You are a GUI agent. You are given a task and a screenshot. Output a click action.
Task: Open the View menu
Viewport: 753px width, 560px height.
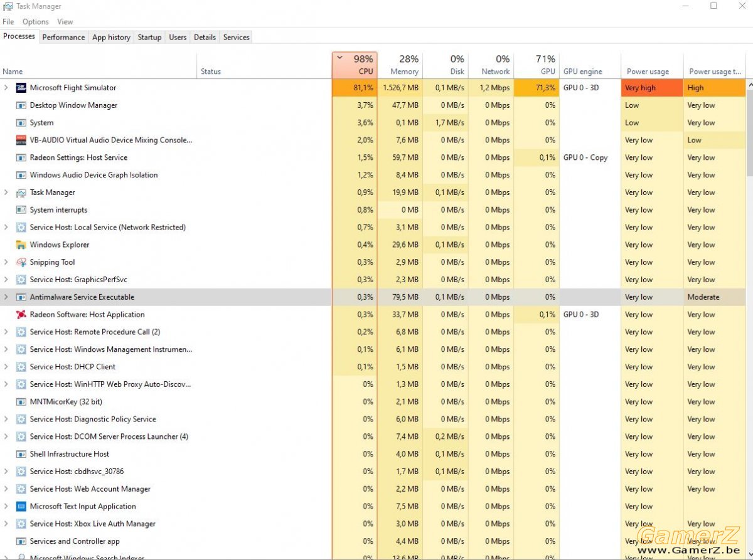tap(65, 21)
